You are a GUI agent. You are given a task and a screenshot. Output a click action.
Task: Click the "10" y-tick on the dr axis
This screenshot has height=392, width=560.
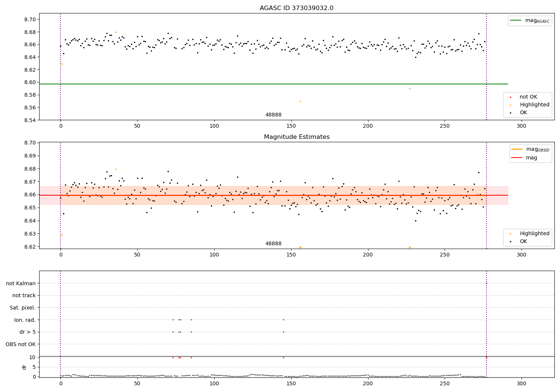click(32, 357)
